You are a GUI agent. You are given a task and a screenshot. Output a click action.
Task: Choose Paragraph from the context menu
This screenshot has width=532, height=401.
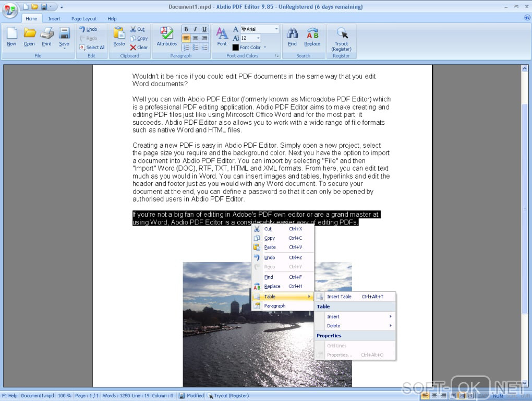point(283,305)
